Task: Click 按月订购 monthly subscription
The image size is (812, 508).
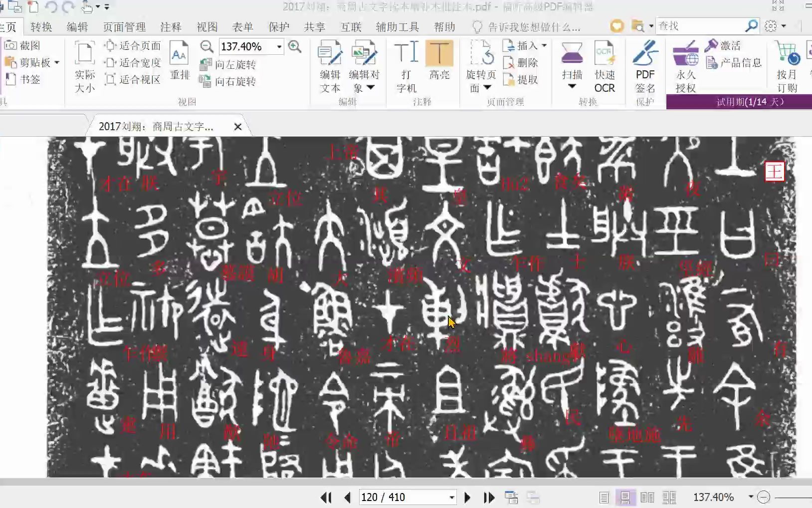Action: tap(787, 67)
